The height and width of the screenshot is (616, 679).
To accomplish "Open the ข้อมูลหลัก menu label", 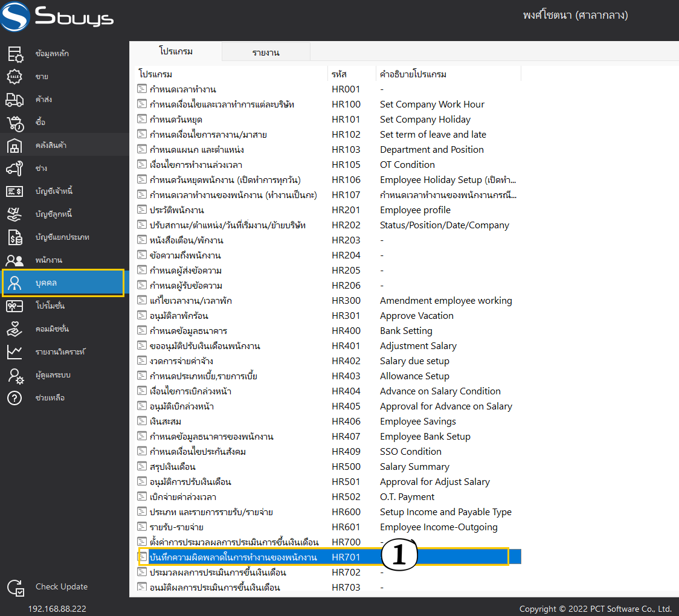I will point(52,54).
